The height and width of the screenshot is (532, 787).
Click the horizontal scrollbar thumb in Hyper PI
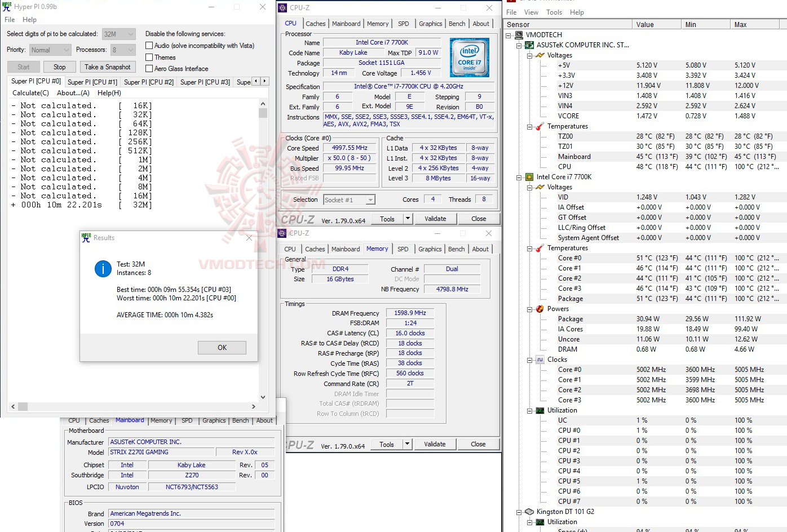pos(23,406)
